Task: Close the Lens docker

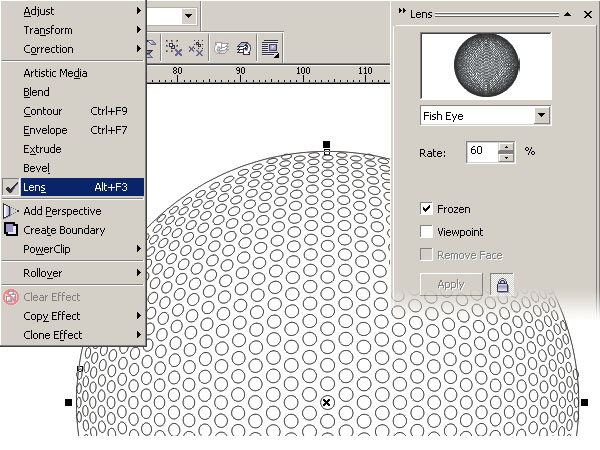Action: tap(588, 15)
